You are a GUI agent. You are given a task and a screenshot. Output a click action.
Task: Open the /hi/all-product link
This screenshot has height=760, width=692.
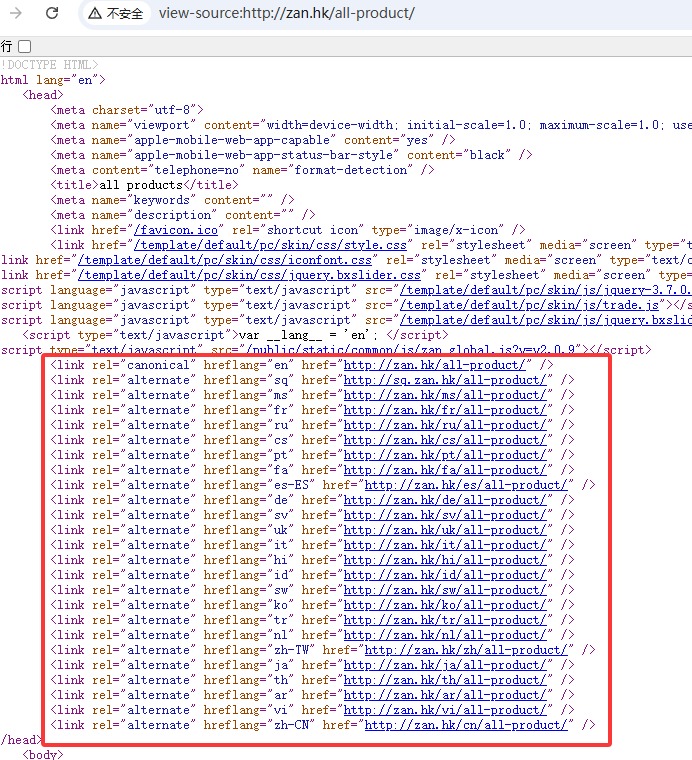point(445,560)
